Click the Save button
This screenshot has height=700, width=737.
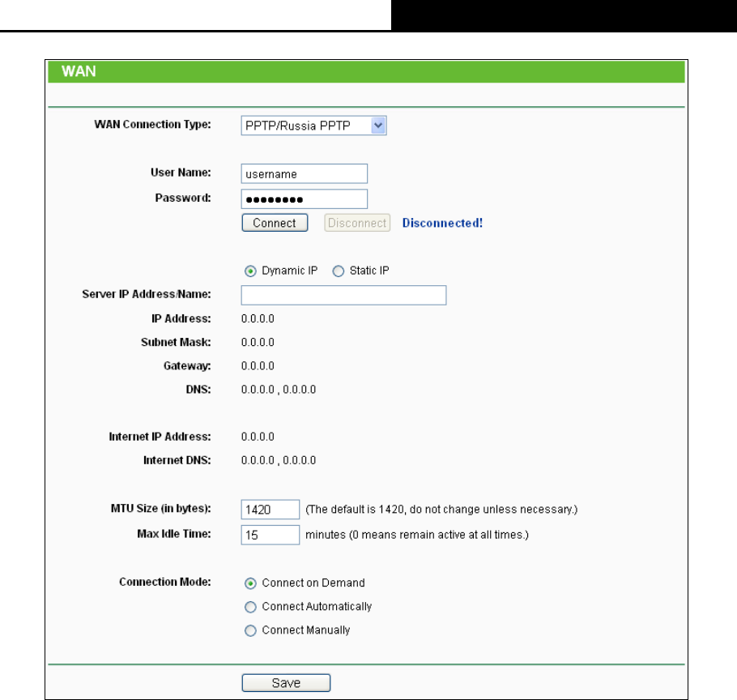[x=286, y=683]
